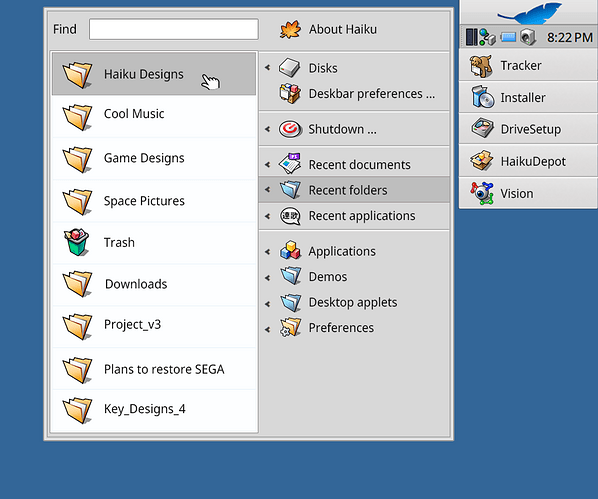Viewport: 598px width, 499px height.
Task: Expand the Recent documents submenu arrow
Action: pos(267,164)
